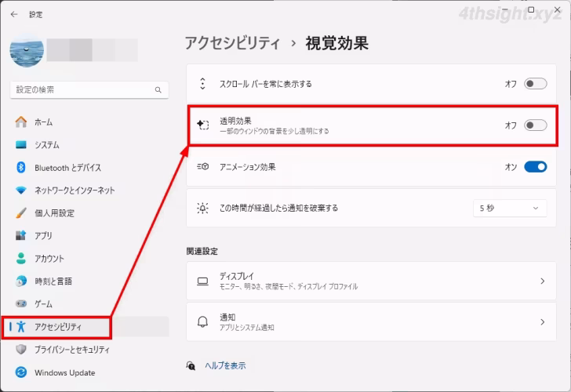
Task: Click the back arrow in Settings
Action: click(14, 14)
